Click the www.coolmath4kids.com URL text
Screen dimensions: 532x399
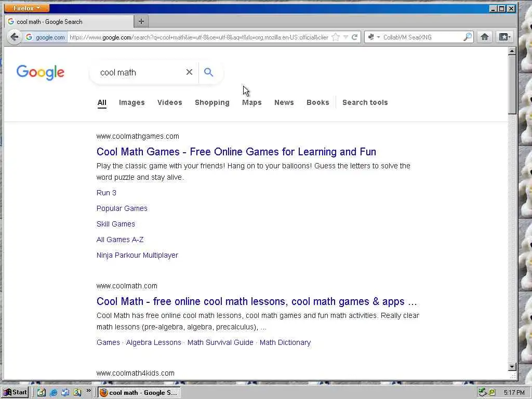coord(136,373)
